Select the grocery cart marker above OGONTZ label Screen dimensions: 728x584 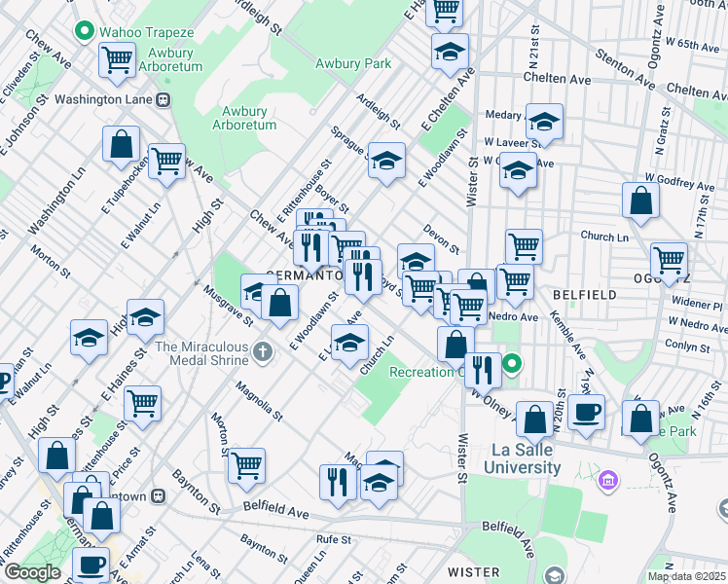(669, 262)
